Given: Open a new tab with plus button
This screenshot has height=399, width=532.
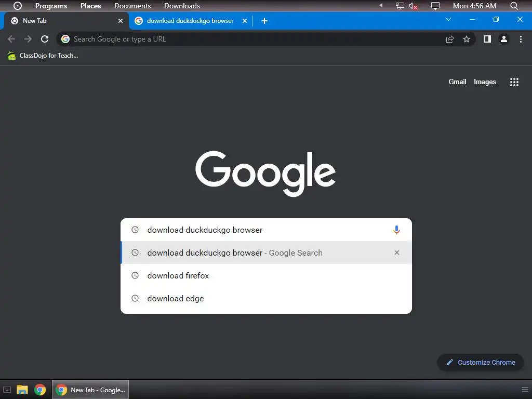Looking at the screenshot, I should (264, 21).
